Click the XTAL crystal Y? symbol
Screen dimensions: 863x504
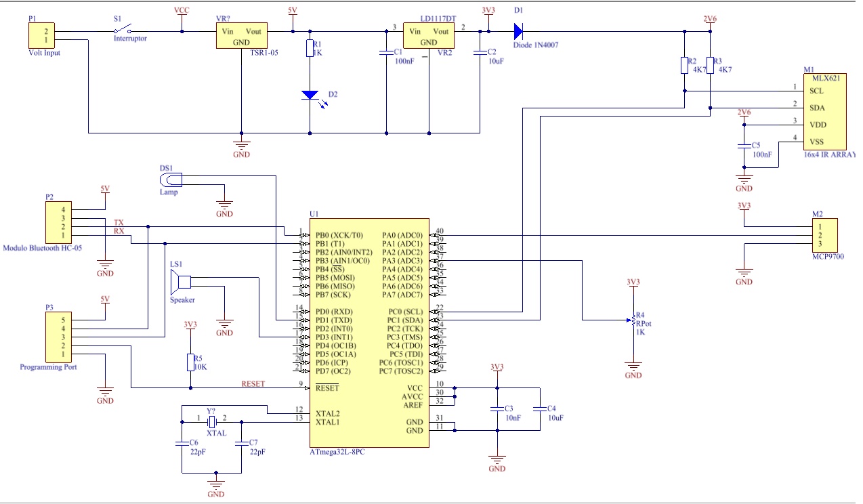(x=213, y=421)
